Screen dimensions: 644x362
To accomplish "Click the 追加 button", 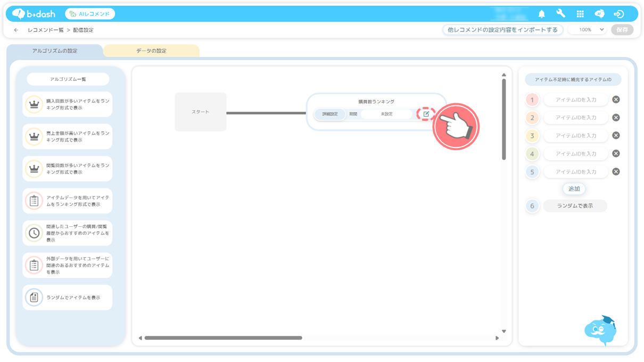I will [x=574, y=189].
